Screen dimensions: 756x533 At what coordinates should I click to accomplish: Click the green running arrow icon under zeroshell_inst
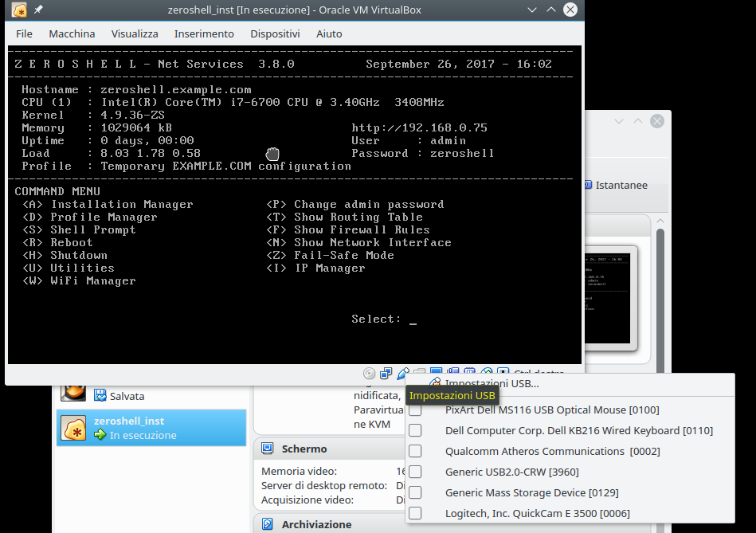(100, 434)
